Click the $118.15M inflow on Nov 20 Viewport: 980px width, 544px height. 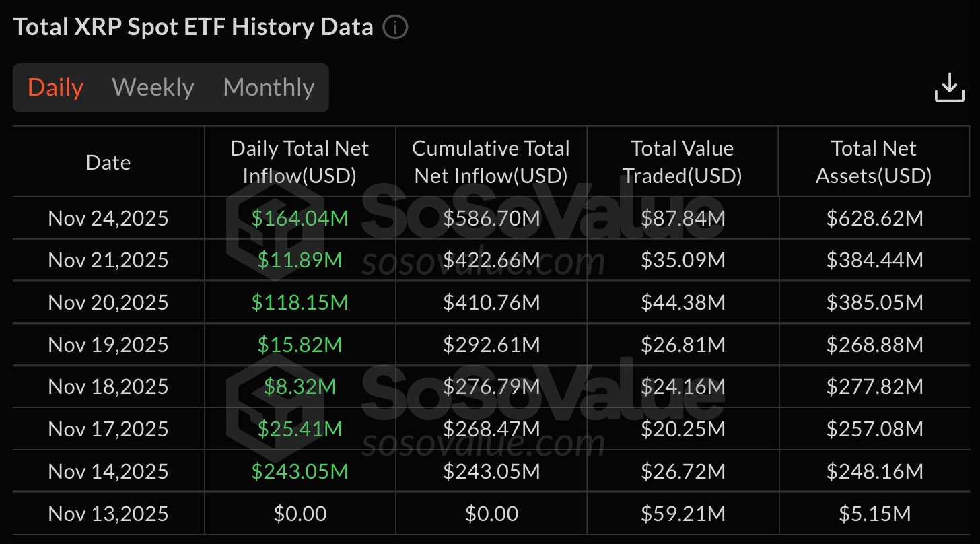(x=300, y=302)
